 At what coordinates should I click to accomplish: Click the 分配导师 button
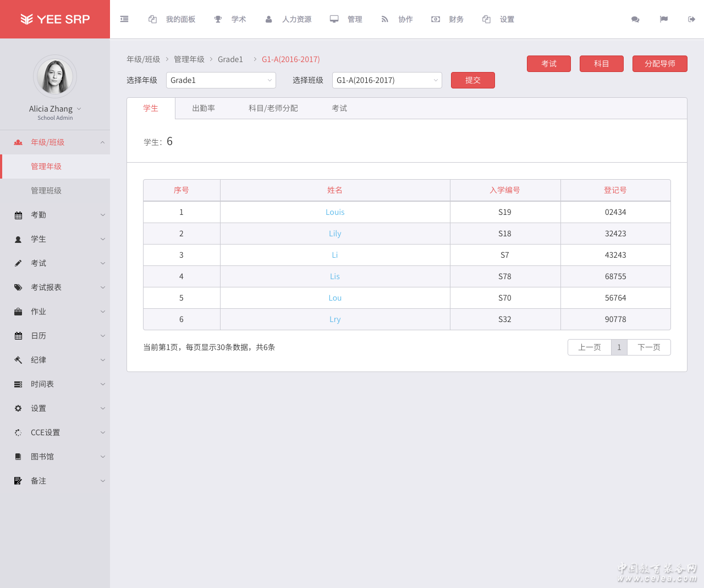click(x=659, y=64)
